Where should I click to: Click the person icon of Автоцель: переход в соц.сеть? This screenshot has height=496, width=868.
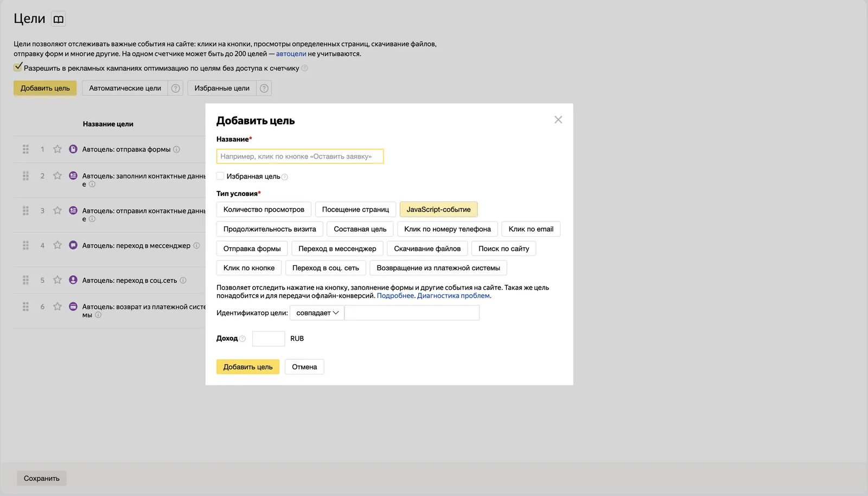pos(73,279)
